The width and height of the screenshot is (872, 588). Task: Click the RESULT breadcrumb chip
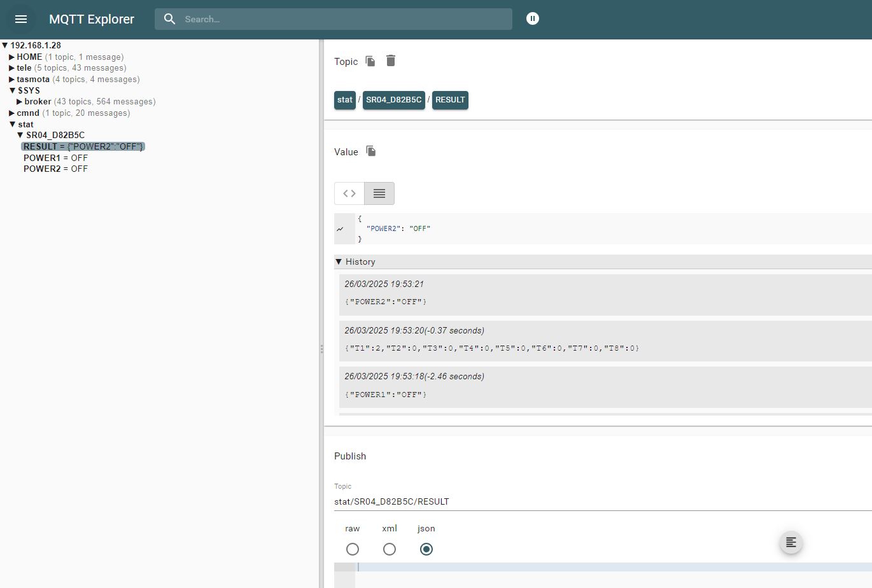tap(450, 100)
